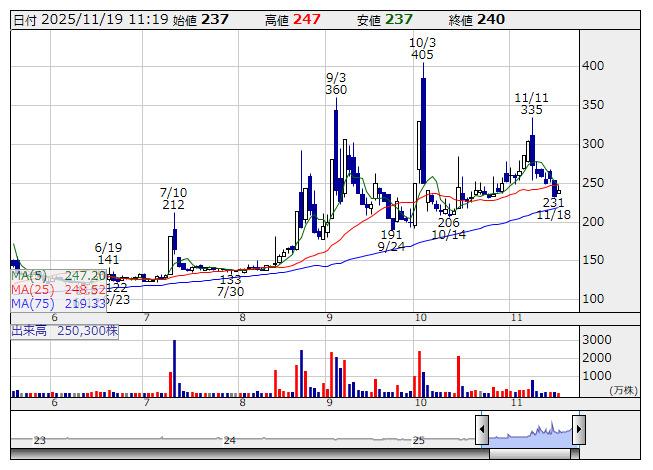This screenshot has width=653, height=470.
Task: Click the year 24 marker in navigator
Action: (x=230, y=440)
